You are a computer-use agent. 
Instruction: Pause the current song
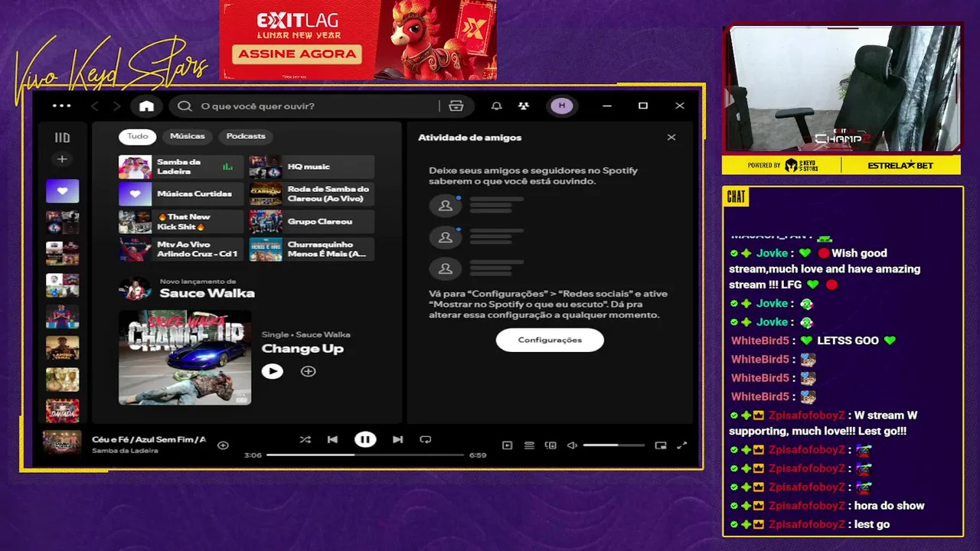coord(365,439)
